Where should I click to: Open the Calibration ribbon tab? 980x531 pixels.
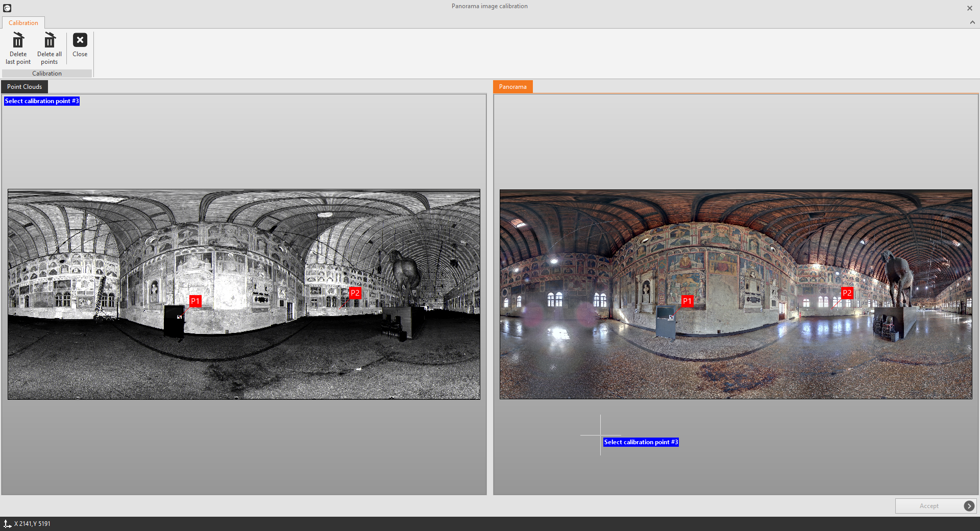[23, 23]
